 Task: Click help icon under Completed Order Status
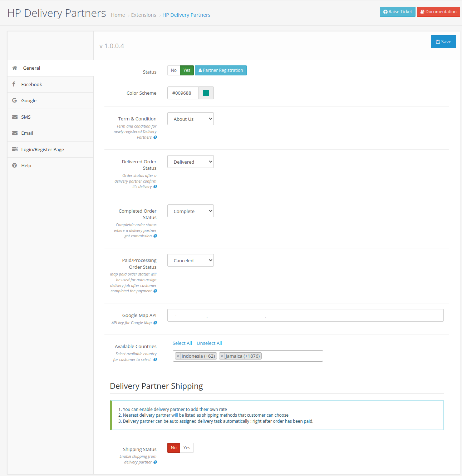click(x=155, y=236)
